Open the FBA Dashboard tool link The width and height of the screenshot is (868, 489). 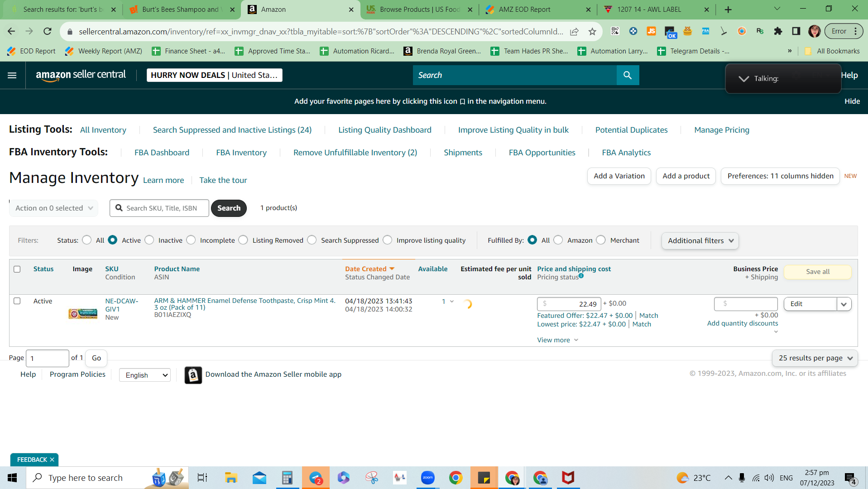point(162,153)
